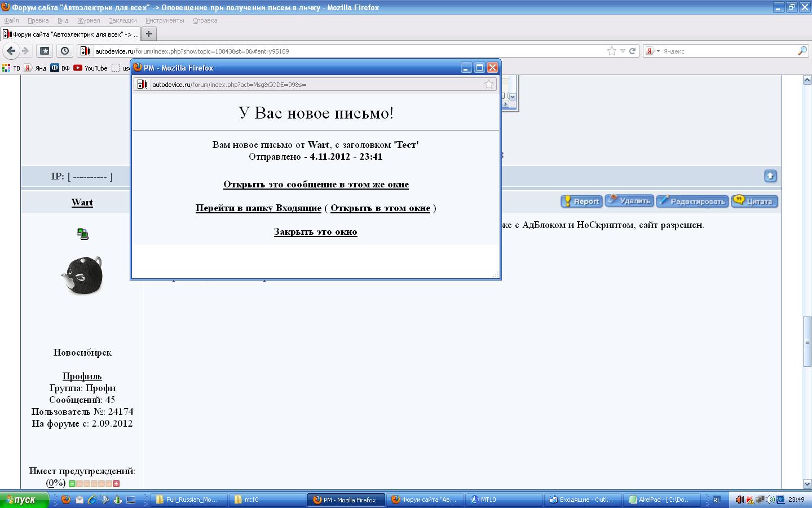The image size is (812, 508).
Task: Open the Файл menu
Action: [11, 20]
